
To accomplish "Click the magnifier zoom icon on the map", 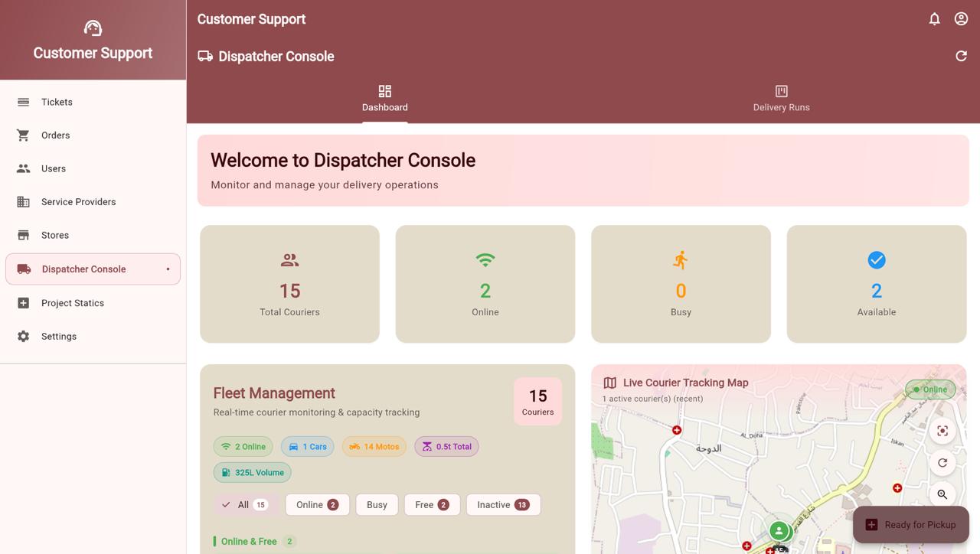I will 942,495.
